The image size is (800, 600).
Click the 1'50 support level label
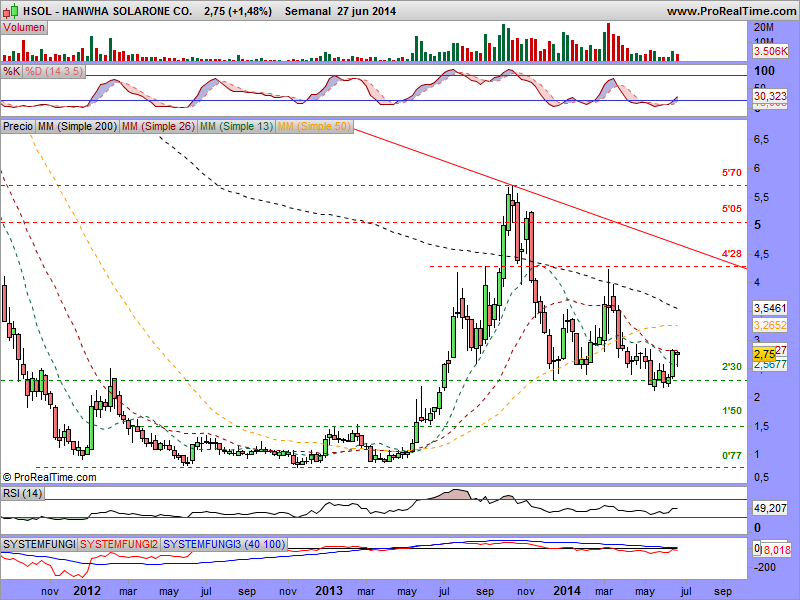732,411
